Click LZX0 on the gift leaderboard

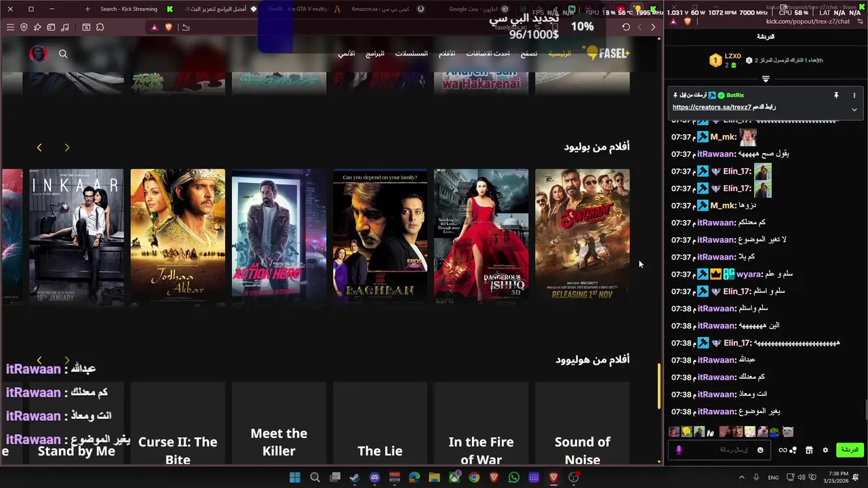pyautogui.click(x=732, y=56)
